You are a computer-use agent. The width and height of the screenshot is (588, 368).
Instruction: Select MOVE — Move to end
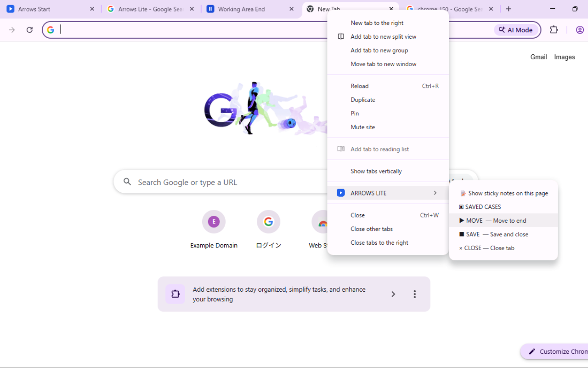click(x=503, y=220)
